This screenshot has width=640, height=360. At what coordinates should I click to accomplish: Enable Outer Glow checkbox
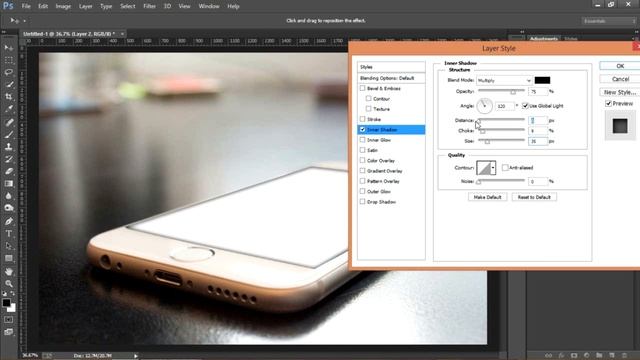tap(362, 191)
